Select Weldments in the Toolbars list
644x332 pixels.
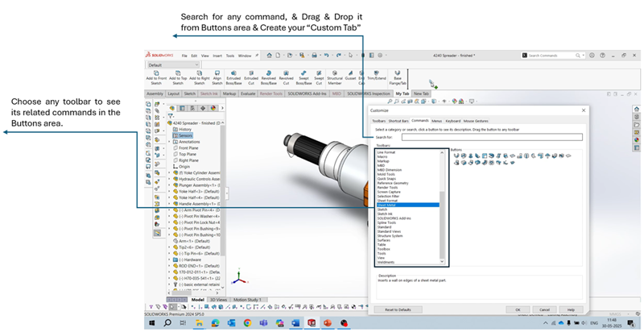(386, 262)
